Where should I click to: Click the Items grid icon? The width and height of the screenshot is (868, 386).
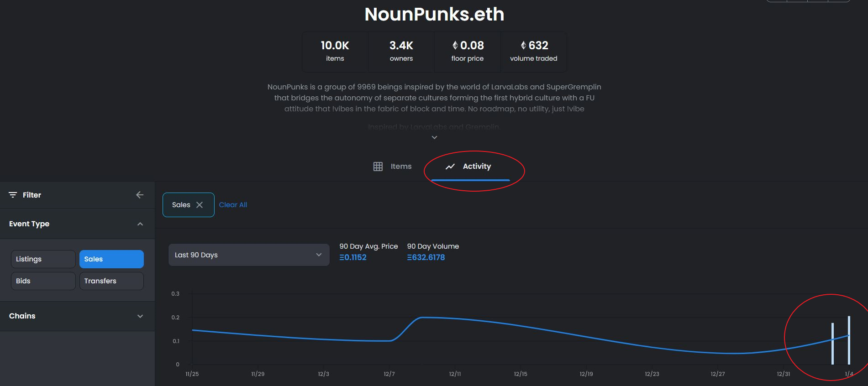coord(378,167)
